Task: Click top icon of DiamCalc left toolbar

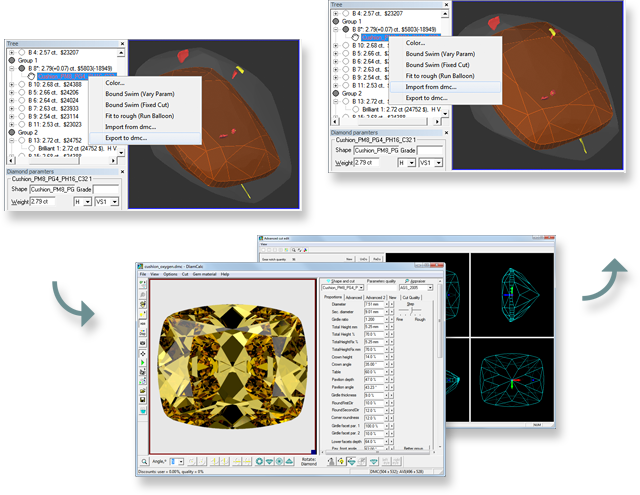Action: (x=141, y=285)
